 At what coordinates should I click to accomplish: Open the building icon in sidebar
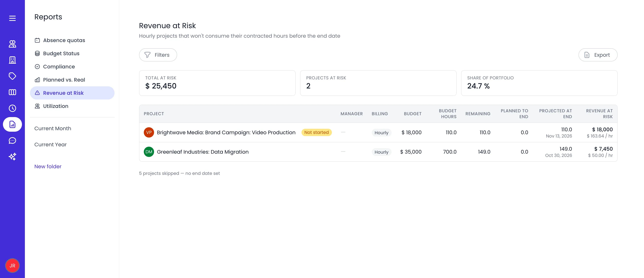tap(12, 60)
